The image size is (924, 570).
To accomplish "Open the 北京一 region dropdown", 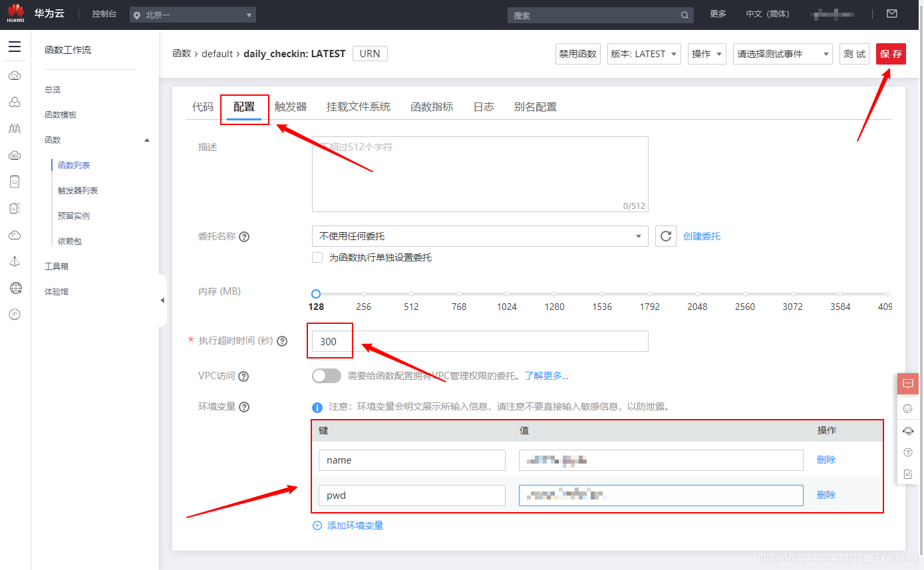I will (x=193, y=15).
